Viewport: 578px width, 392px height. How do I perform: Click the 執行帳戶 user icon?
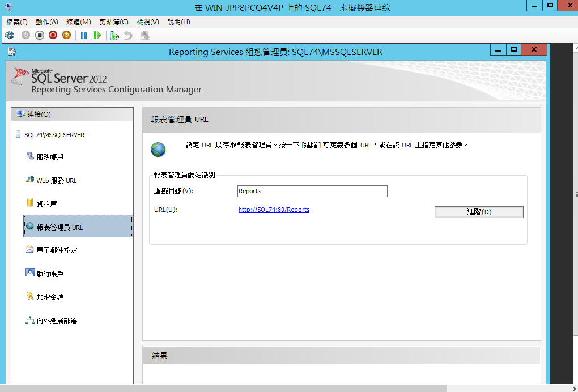(30, 272)
